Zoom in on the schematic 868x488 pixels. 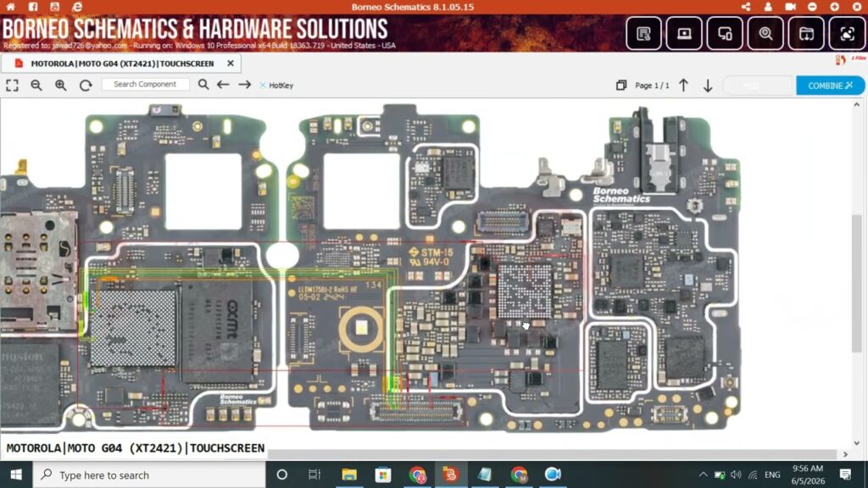[x=61, y=86]
